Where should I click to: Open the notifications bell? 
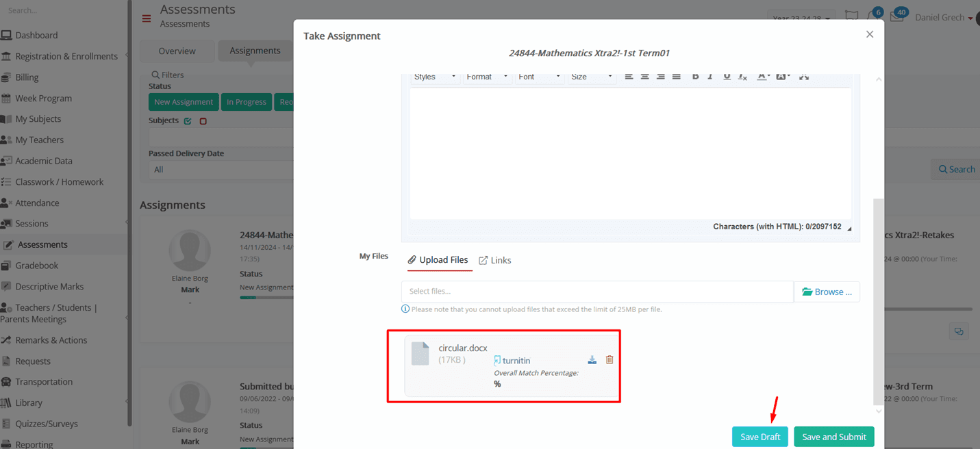tap(872, 16)
